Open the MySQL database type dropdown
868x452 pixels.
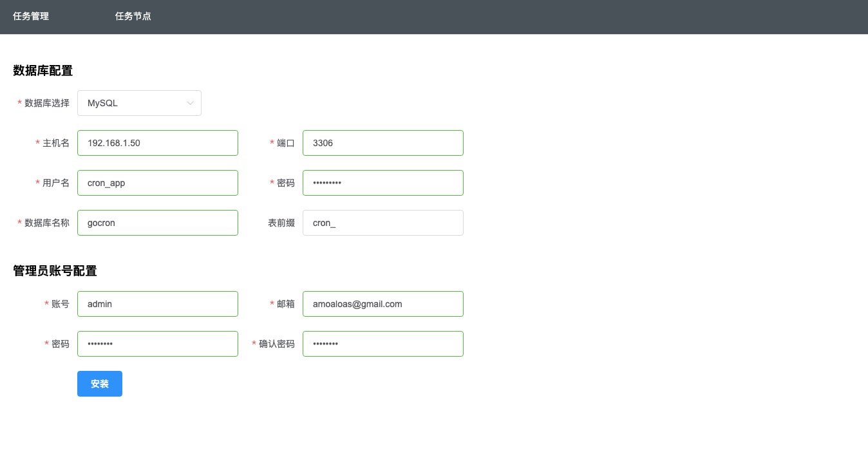click(x=138, y=103)
